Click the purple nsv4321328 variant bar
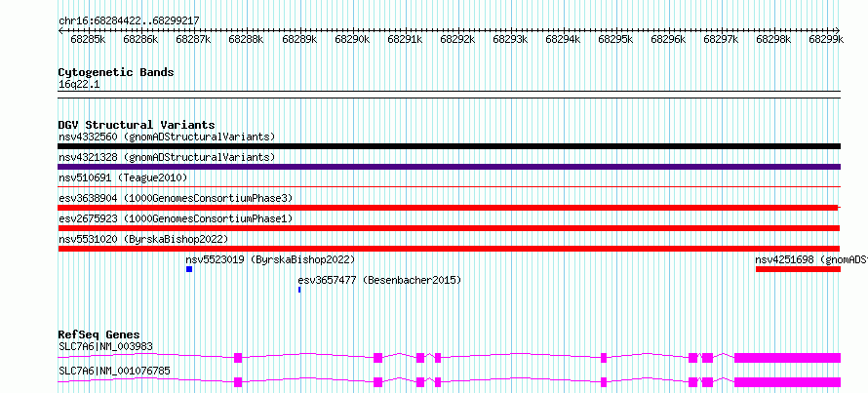The height and width of the screenshot is (393, 868). coord(449,167)
